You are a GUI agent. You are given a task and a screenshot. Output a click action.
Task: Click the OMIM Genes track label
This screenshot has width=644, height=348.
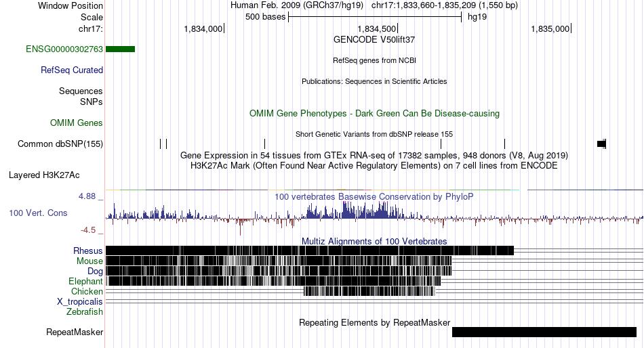pyautogui.click(x=77, y=123)
